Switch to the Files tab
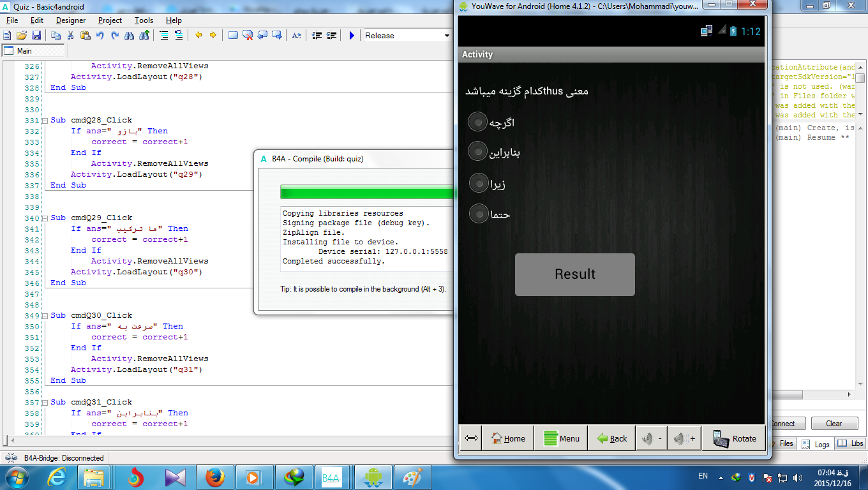Image resolution: width=868 pixels, height=490 pixels. pos(782,443)
